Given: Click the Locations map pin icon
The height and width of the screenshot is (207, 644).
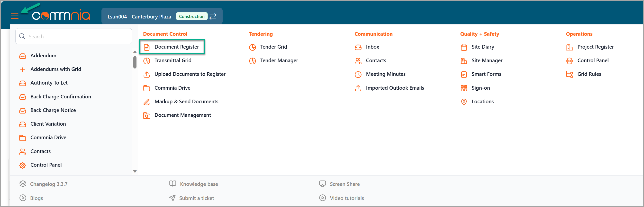Looking at the screenshot, I should point(464,102).
